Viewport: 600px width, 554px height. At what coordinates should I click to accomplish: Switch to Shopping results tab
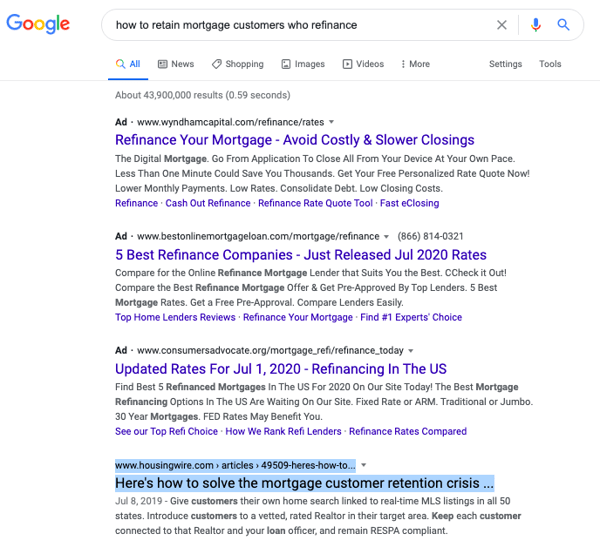pos(238,64)
